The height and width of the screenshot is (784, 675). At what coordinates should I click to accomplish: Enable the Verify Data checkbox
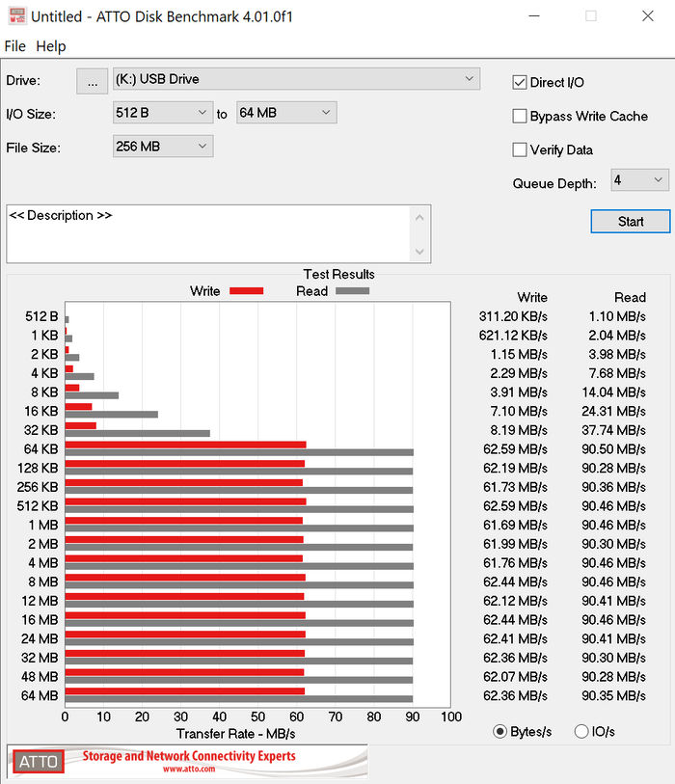[520, 149]
